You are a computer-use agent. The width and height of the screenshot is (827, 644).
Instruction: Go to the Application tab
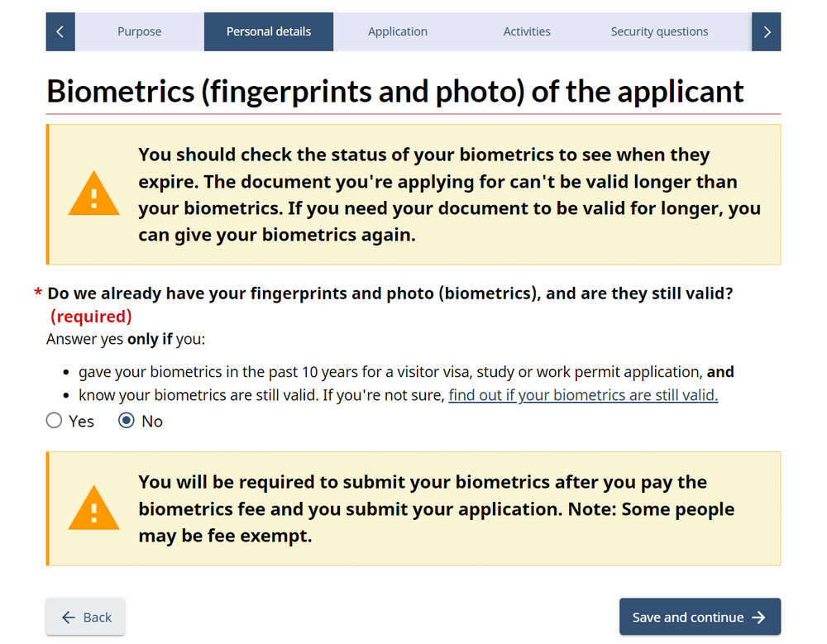(398, 32)
